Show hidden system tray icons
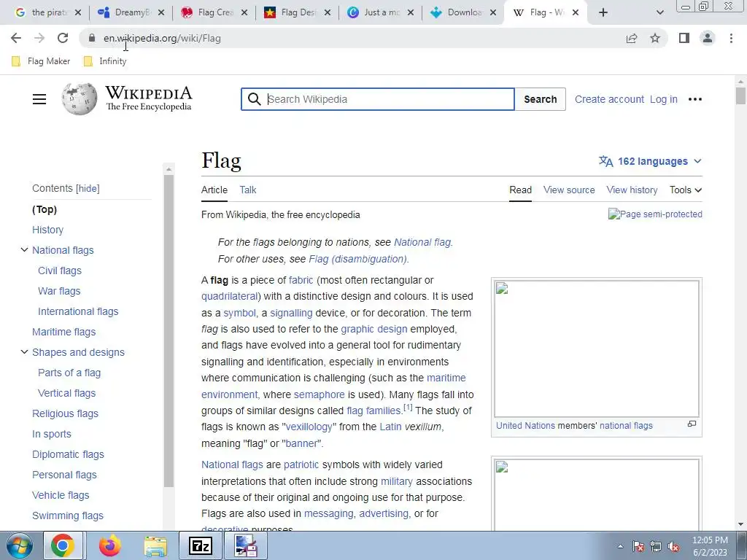 click(x=620, y=547)
